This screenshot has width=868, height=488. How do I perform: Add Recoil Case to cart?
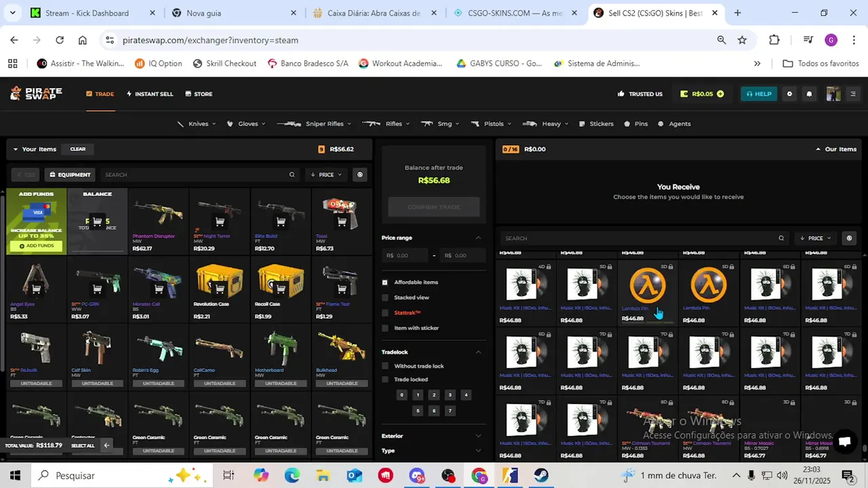(x=281, y=289)
